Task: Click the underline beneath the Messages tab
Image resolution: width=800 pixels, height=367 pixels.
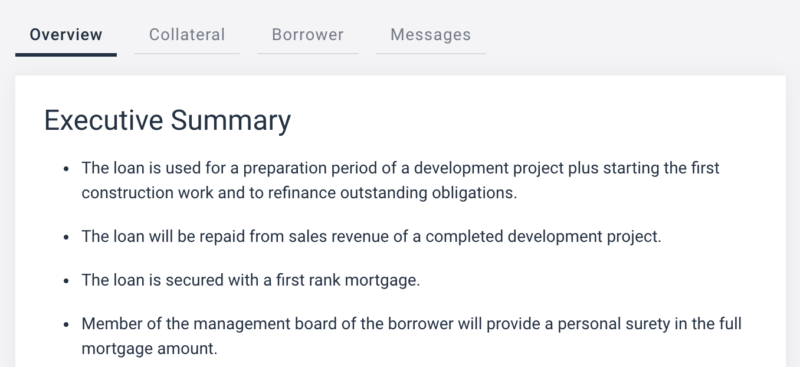Action: (431, 53)
